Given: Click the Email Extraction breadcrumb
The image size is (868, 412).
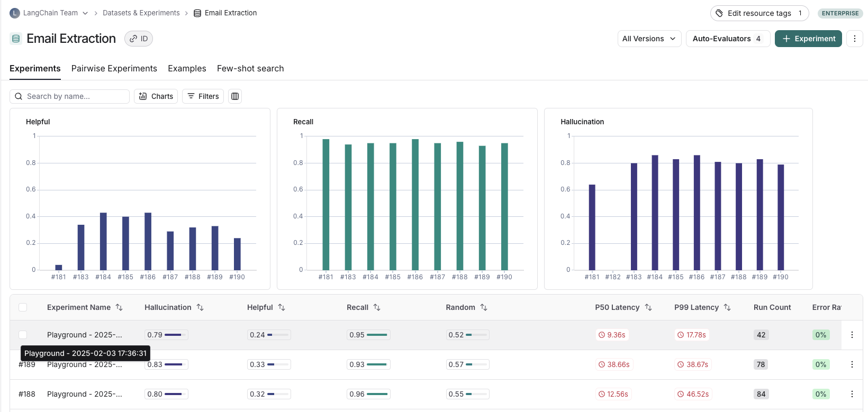Looking at the screenshot, I should tap(225, 13).
